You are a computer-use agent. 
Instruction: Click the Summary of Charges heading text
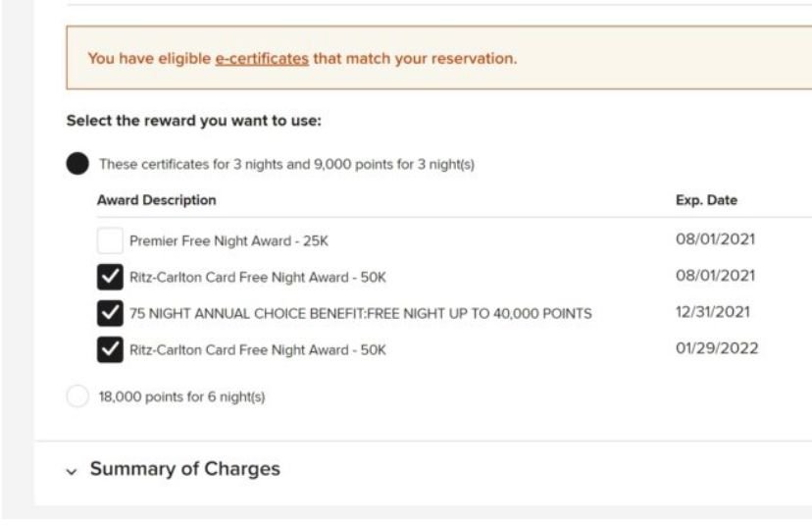(184, 469)
